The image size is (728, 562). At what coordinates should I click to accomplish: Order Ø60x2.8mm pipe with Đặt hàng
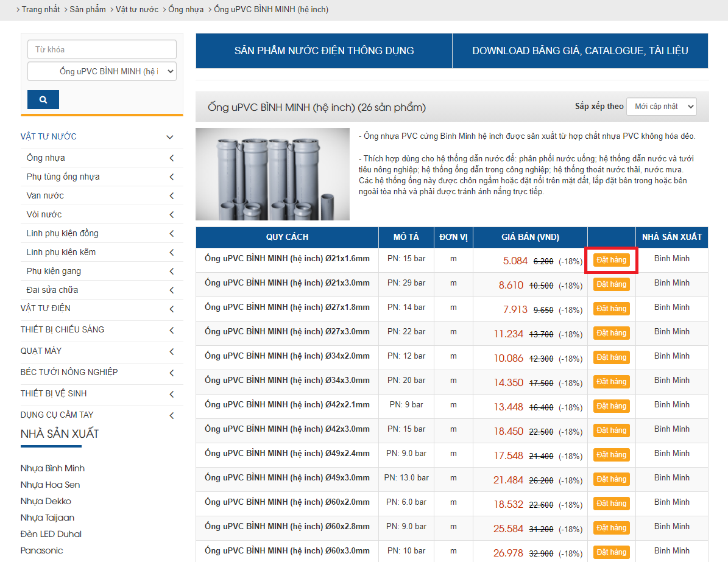[612, 528]
